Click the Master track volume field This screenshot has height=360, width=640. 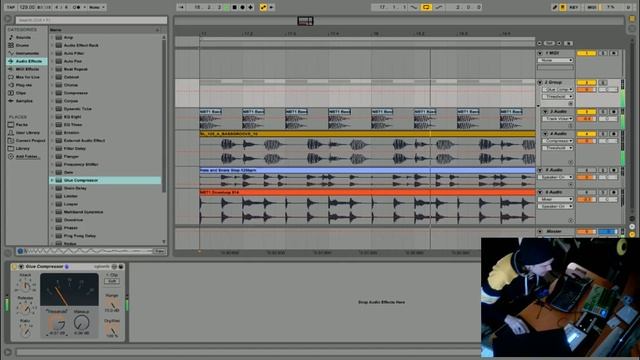point(586,231)
